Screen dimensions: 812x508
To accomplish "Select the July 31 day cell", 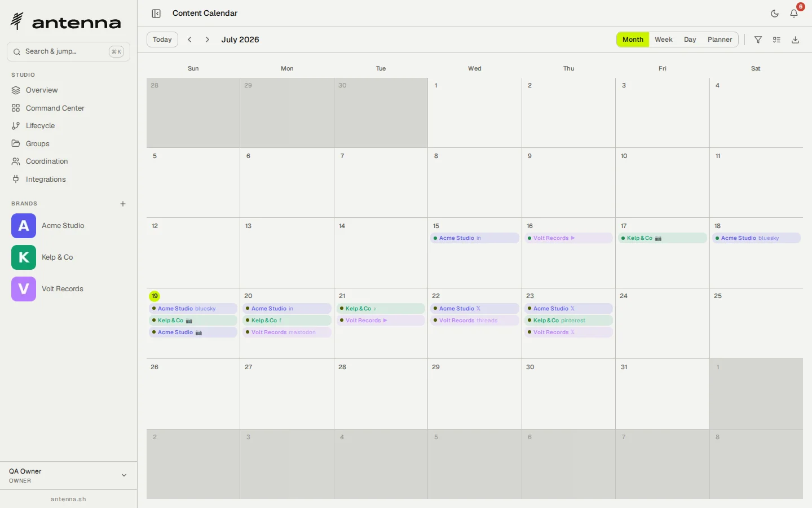I will coord(663,394).
